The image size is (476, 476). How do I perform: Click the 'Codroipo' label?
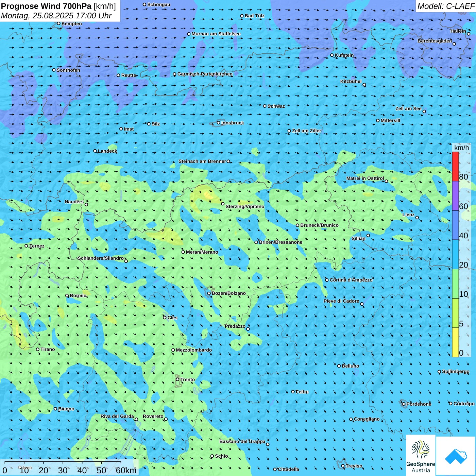click(464, 404)
